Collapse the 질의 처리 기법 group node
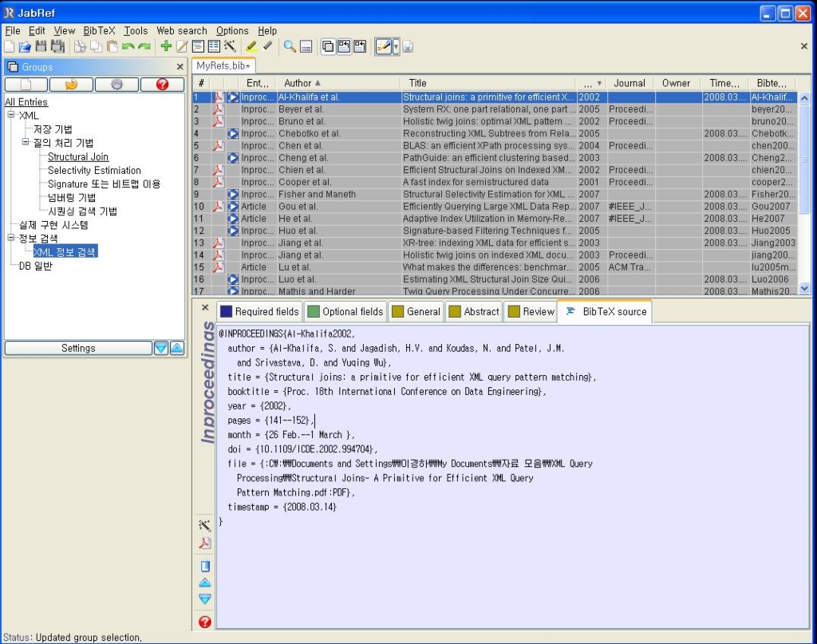The height and width of the screenshot is (644, 817). tap(26, 142)
